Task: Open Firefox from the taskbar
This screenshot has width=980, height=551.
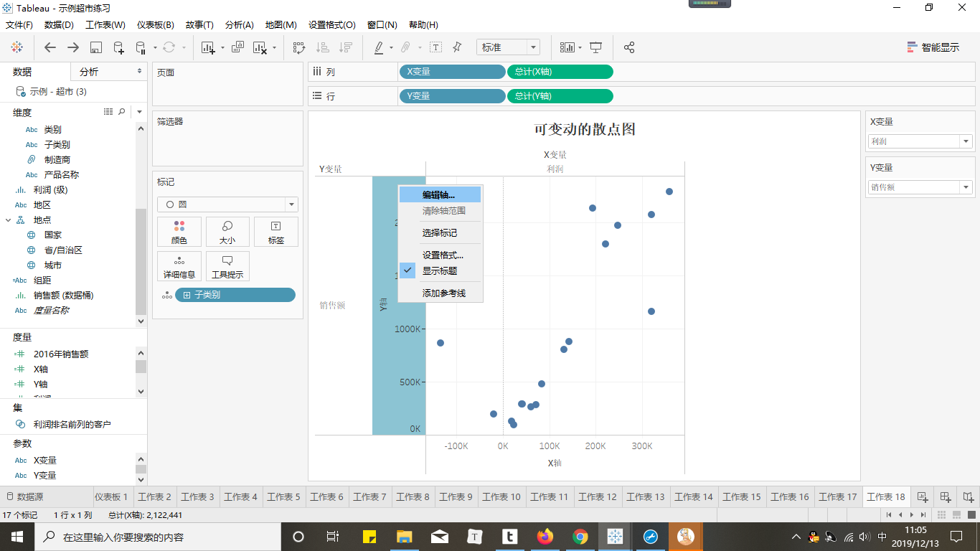Action: click(x=545, y=537)
